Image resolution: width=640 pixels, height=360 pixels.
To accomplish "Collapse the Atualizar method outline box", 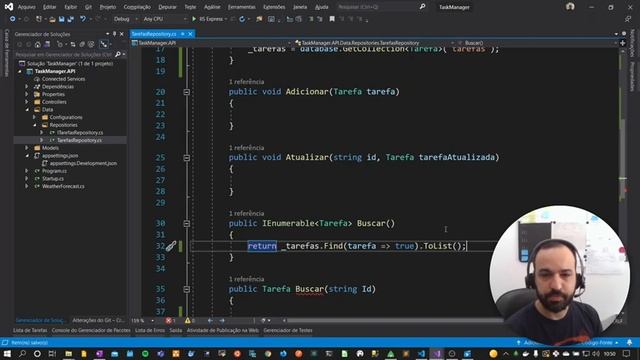I will pos(187,158).
